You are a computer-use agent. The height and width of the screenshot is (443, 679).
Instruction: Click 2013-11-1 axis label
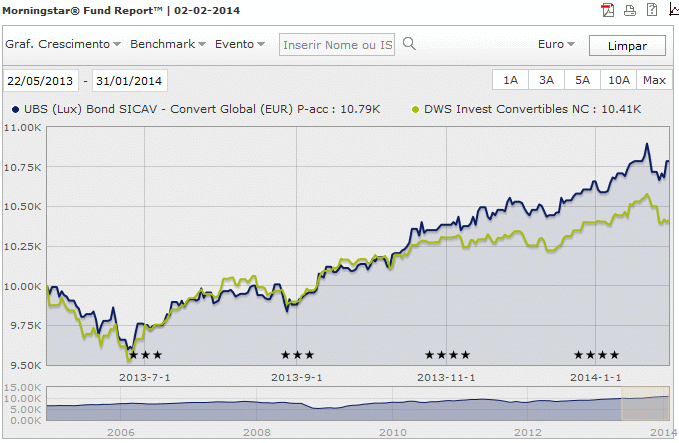[x=446, y=378]
